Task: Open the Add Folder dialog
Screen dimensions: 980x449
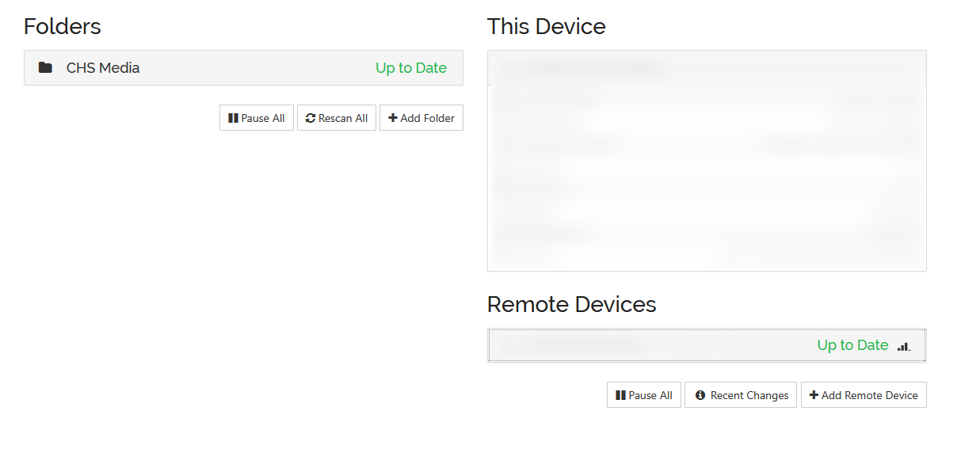Action: coord(421,118)
